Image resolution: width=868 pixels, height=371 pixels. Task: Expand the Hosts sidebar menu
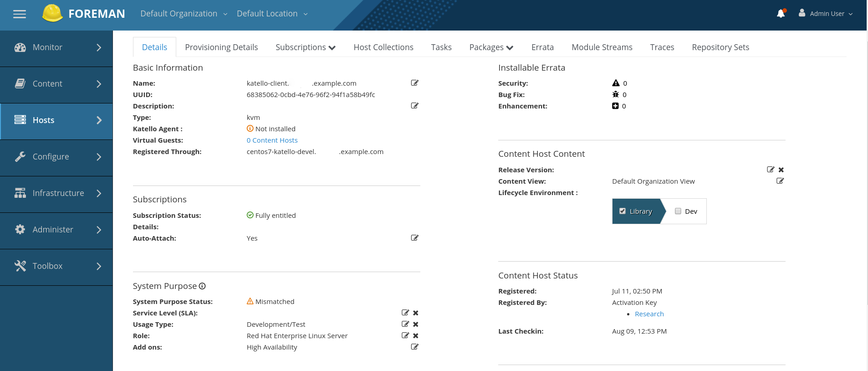click(99, 120)
